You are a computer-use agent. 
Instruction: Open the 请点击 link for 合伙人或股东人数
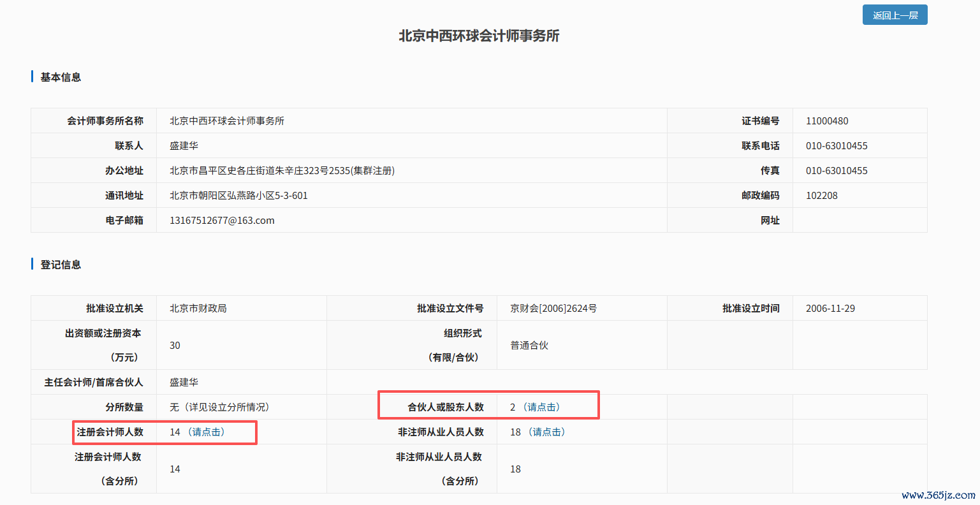coord(543,407)
